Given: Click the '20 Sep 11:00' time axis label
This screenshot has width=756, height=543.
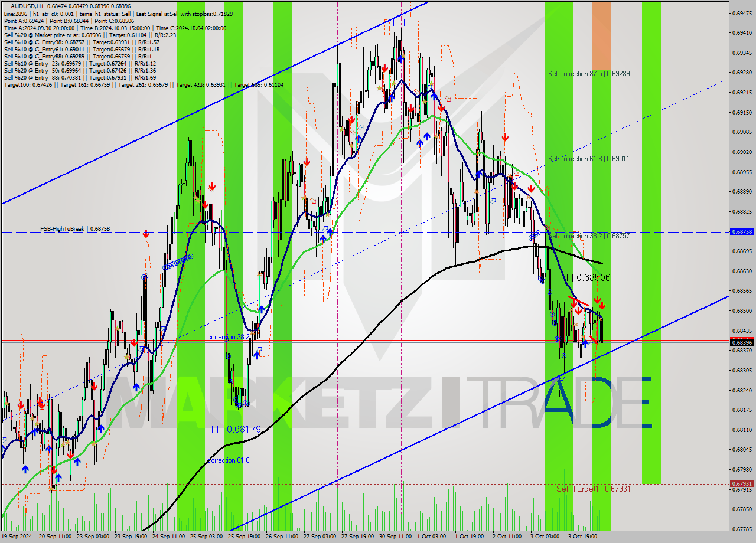Looking at the screenshot, I should coord(56,537).
